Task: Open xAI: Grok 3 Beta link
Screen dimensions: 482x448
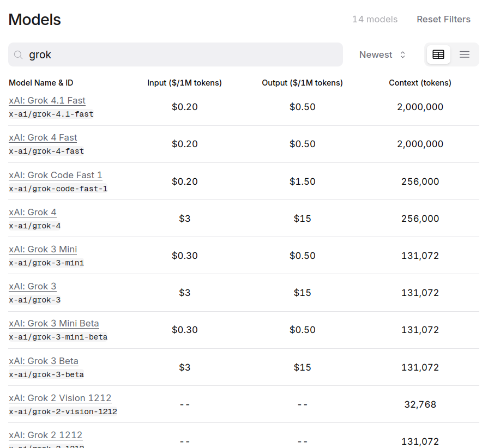Action: pos(44,361)
